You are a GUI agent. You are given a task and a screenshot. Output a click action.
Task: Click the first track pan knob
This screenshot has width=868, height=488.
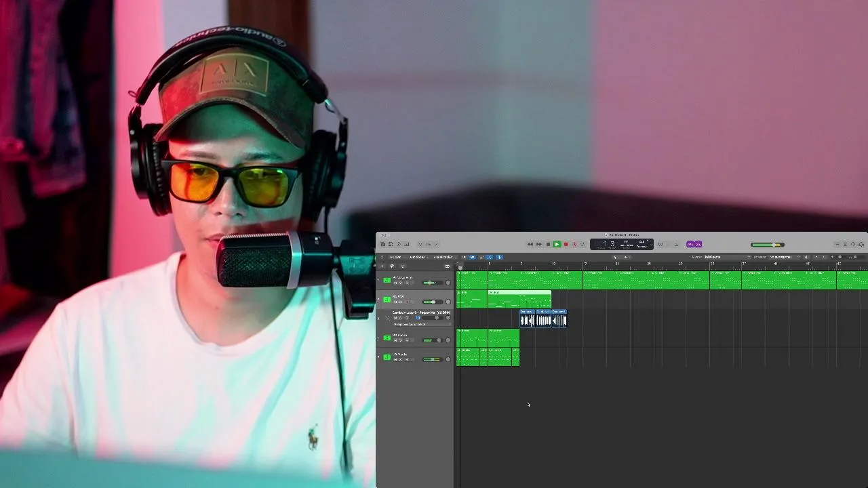pos(448,283)
